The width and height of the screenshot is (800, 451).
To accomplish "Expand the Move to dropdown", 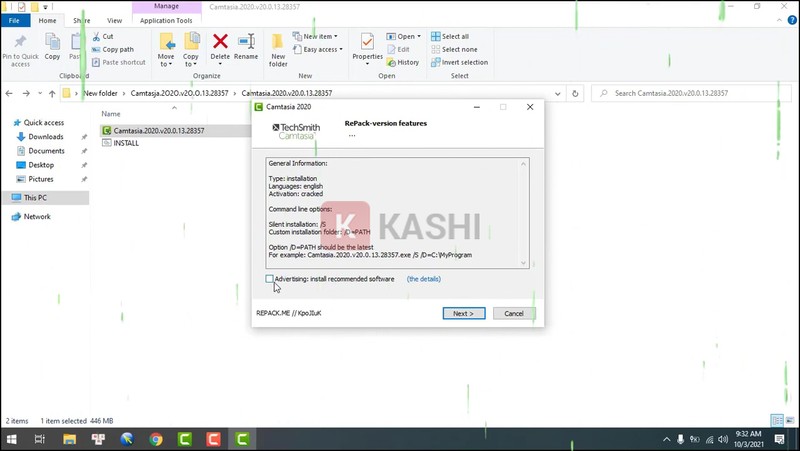I will (166, 62).
